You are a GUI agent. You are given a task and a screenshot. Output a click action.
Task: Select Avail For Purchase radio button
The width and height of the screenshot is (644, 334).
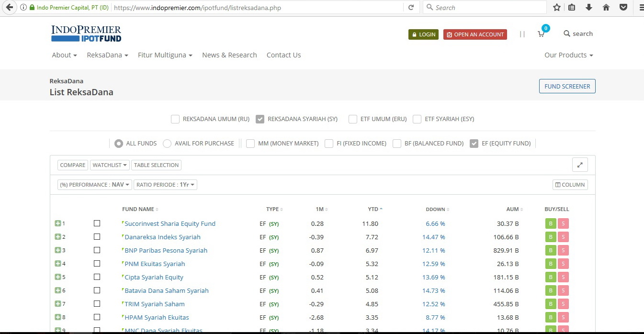pyautogui.click(x=167, y=144)
